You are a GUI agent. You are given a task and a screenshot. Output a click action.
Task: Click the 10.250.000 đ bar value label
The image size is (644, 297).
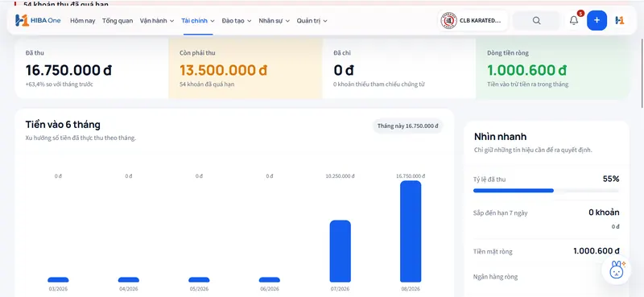click(x=340, y=175)
